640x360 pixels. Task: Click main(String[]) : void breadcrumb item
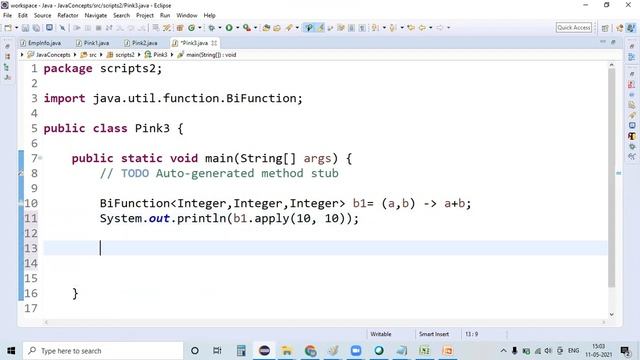(211, 55)
